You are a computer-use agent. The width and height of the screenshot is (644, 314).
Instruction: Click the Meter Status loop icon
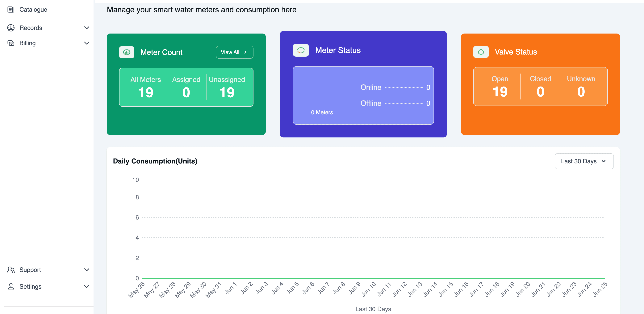(301, 50)
